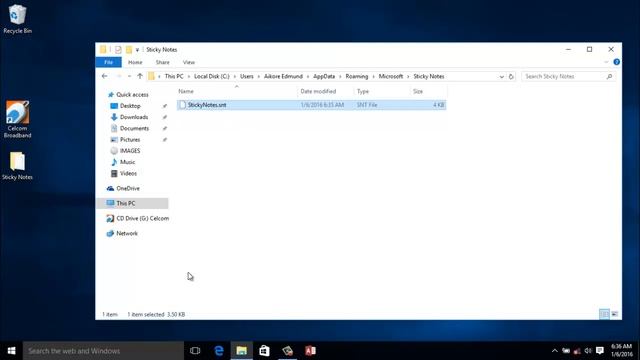Go up one folder level arrow
The image size is (640, 360).
point(140,76)
